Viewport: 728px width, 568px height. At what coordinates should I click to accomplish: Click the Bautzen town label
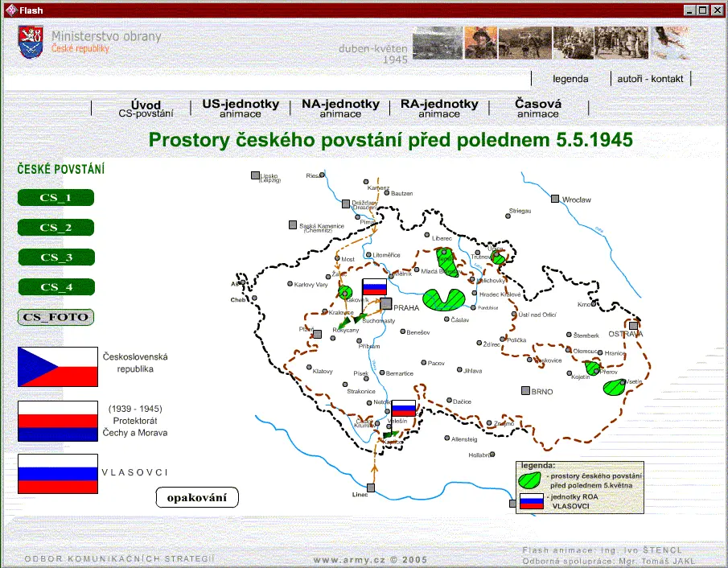[402, 193]
